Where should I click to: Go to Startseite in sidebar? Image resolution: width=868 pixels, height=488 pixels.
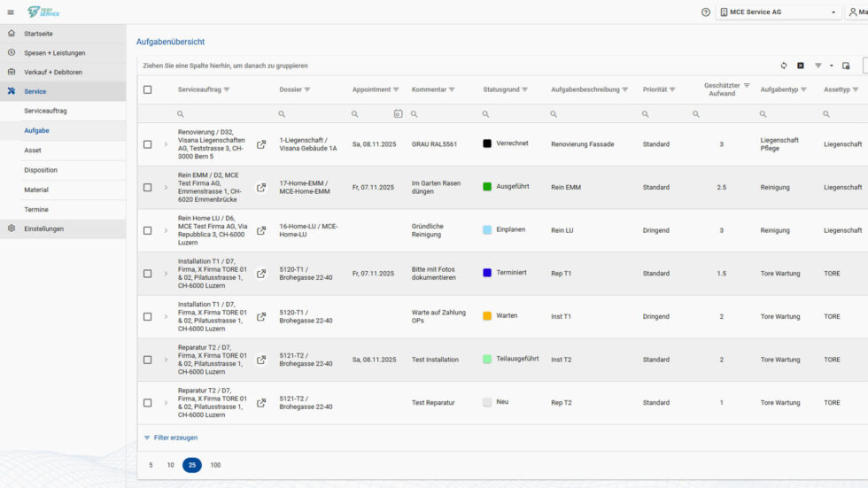pos(63,34)
